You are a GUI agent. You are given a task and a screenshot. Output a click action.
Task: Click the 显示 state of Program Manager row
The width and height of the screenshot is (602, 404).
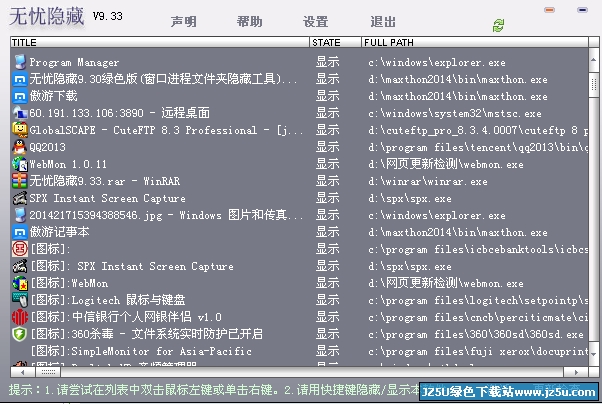[x=327, y=62]
